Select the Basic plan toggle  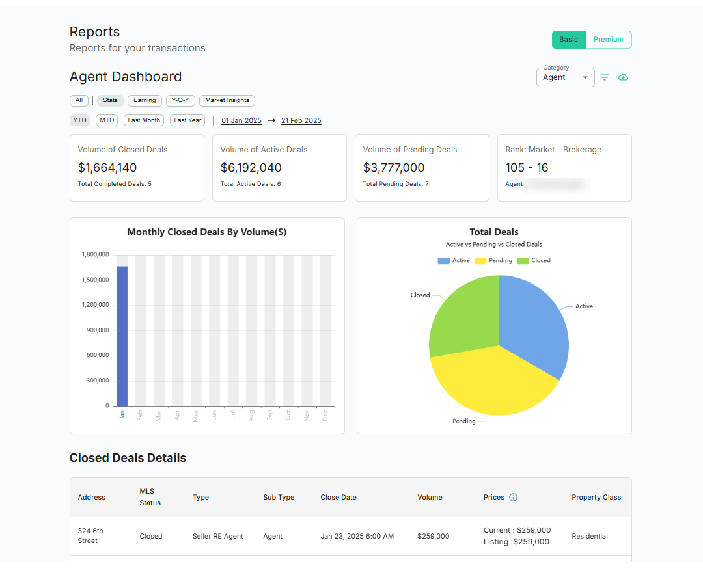[x=568, y=39]
